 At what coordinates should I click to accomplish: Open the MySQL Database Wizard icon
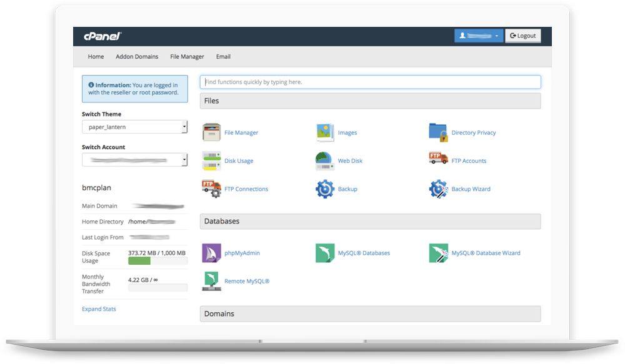pyautogui.click(x=438, y=253)
